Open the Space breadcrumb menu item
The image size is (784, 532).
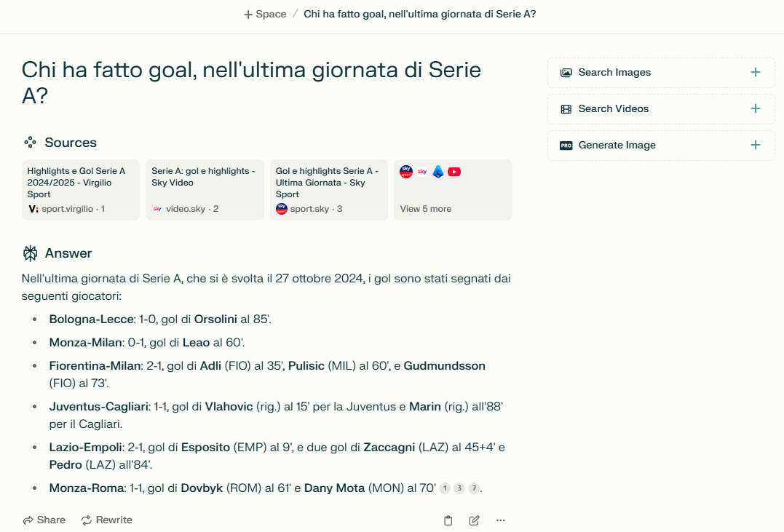tap(264, 13)
